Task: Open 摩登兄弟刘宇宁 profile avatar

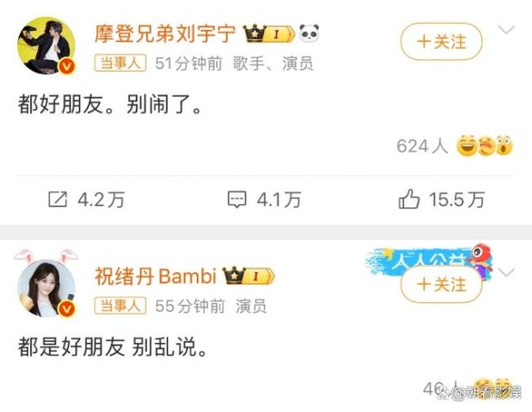Action: [x=46, y=46]
